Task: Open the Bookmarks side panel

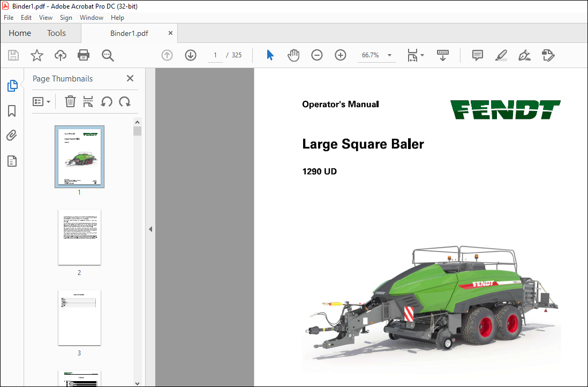Action: [x=12, y=111]
